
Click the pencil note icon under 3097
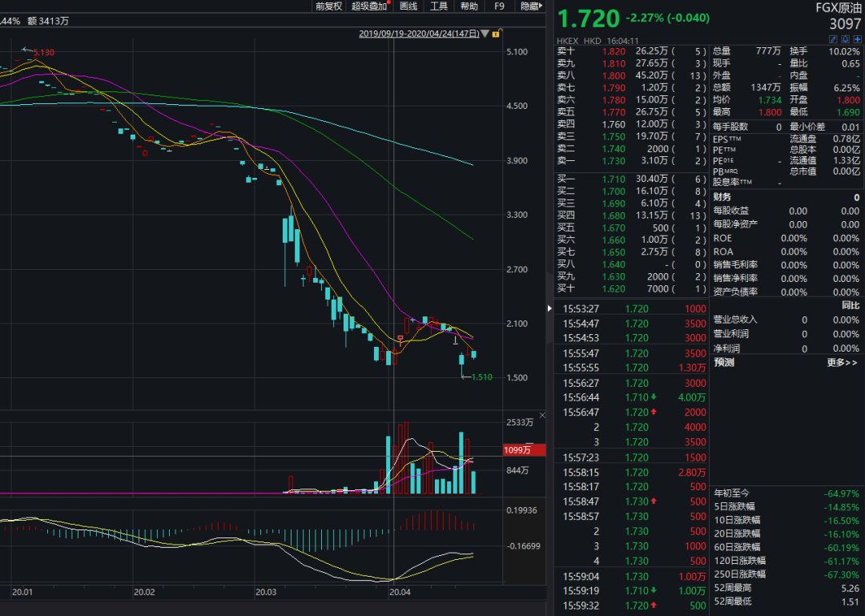[833, 39]
